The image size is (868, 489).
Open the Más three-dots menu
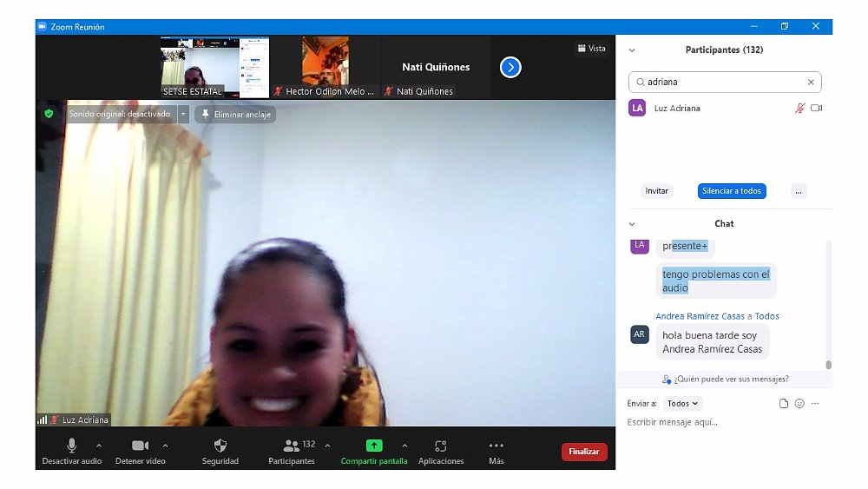[x=496, y=446]
